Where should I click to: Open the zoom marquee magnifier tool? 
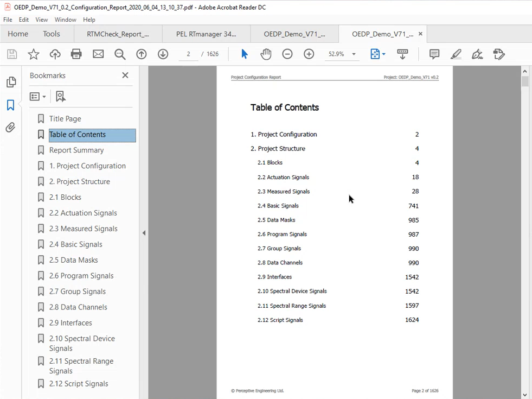click(x=120, y=54)
